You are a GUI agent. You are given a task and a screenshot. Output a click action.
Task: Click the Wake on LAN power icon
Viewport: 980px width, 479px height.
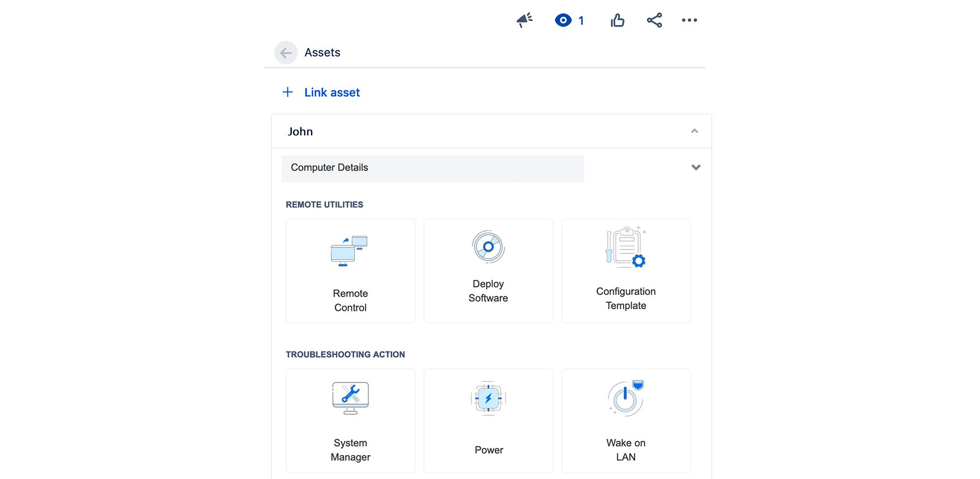[x=626, y=398]
